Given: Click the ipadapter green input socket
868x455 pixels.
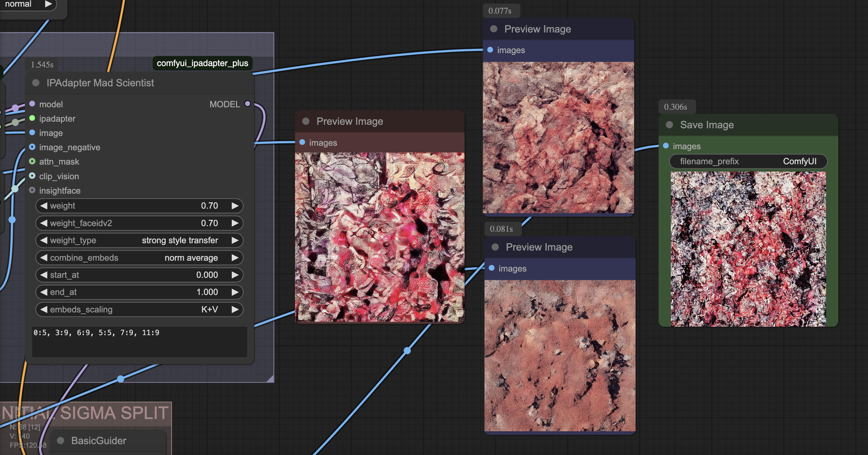Looking at the screenshot, I should click(x=32, y=118).
